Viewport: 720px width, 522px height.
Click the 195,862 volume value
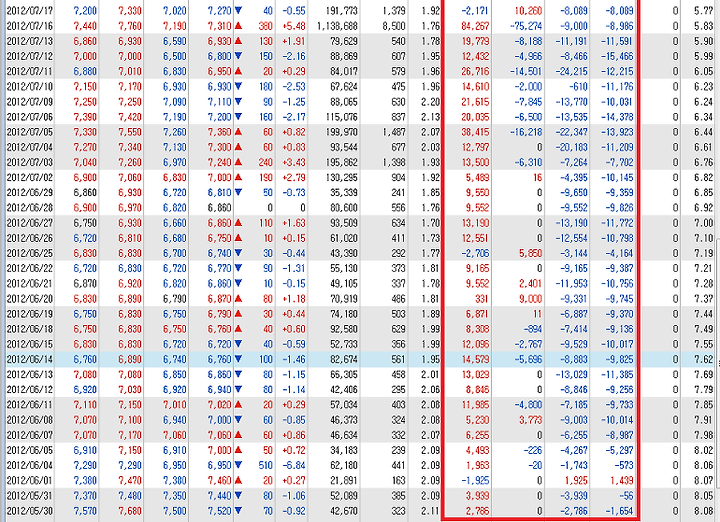point(342,162)
